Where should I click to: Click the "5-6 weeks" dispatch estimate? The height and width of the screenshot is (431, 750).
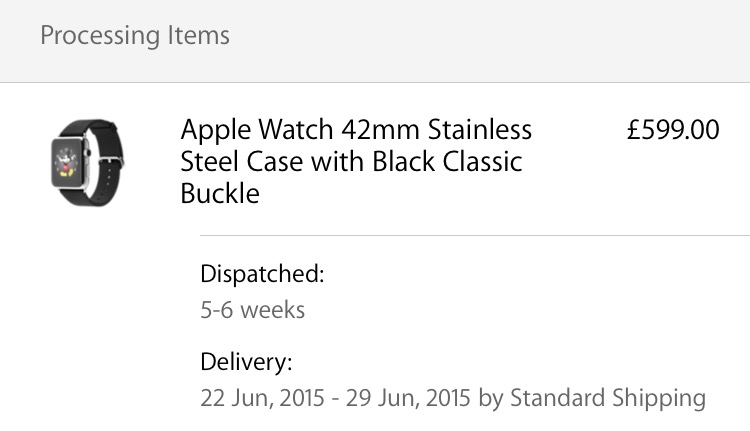pos(252,310)
